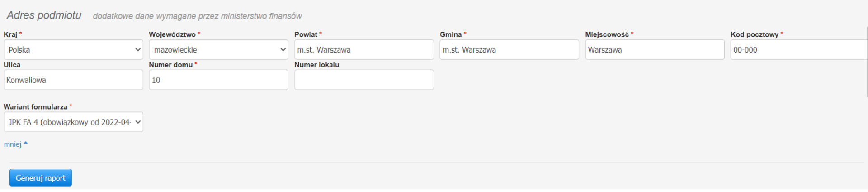Expand the Województwo dropdown set to mazowieckie
The height and width of the screenshot is (192, 868).
[x=218, y=50]
